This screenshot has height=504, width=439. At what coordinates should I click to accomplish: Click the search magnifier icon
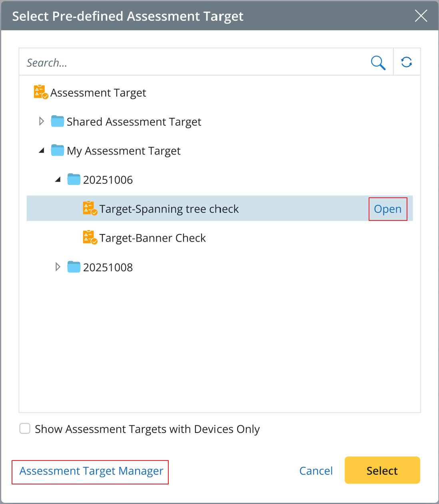378,63
